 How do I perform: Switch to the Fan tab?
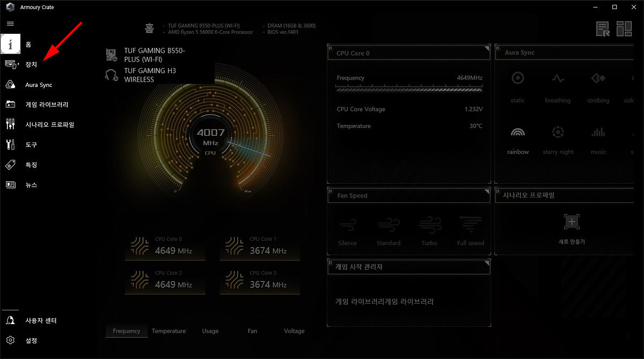pos(252,331)
